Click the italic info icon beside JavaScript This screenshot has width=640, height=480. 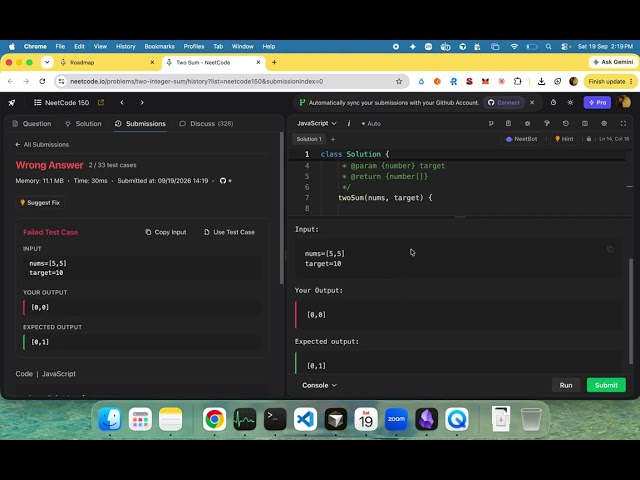tap(349, 123)
